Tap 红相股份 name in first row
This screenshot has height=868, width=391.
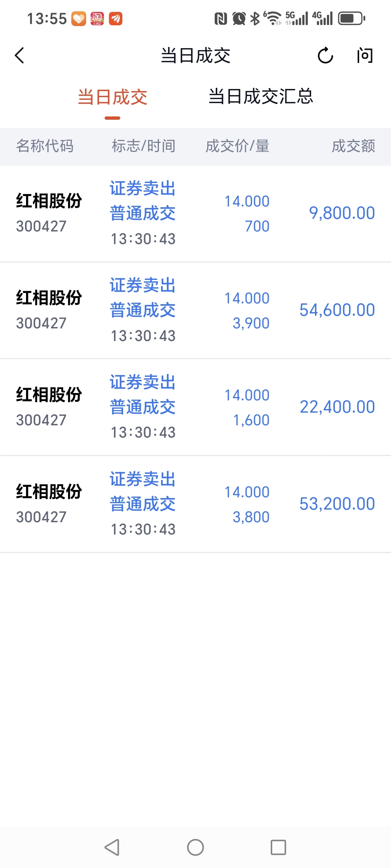[x=49, y=201]
